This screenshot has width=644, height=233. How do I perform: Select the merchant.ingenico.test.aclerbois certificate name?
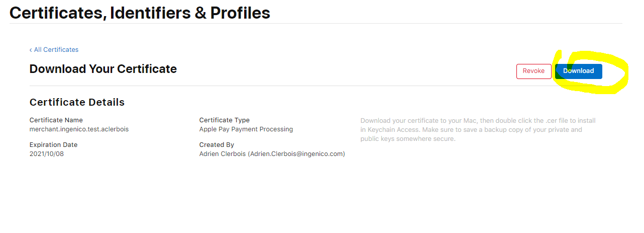tap(79, 129)
